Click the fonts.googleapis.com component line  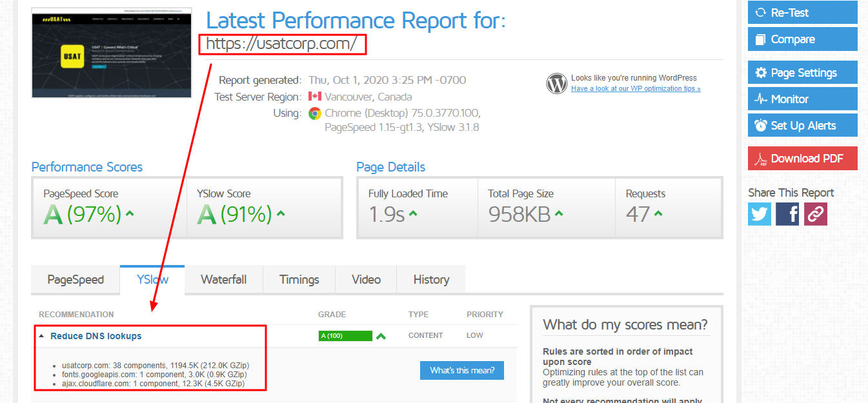coord(154,375)
